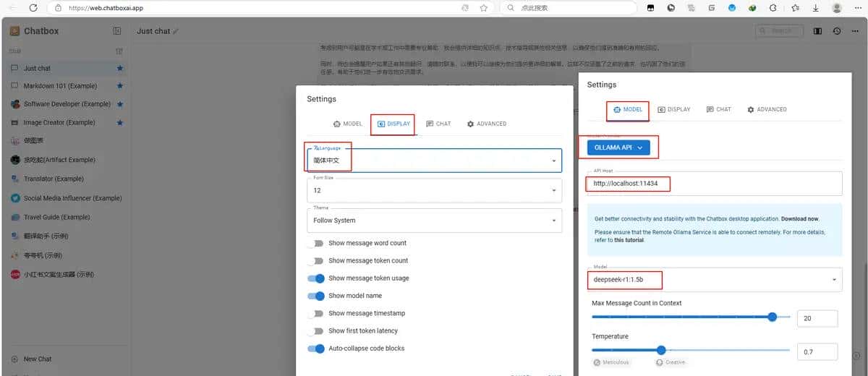Image resolution: width=868 pixels, height=376 pixels.
Task: Open Markdown 101 (Example) conversation
Action: (65, 86)
